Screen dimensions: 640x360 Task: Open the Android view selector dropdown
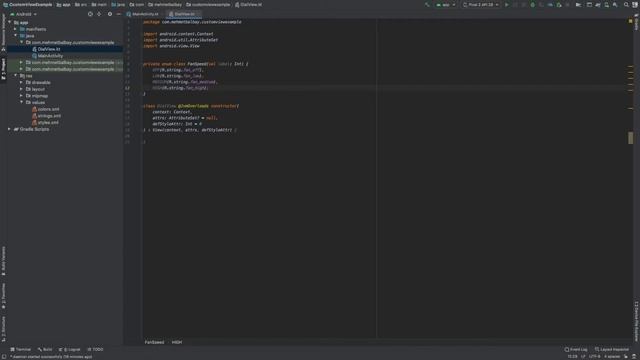23,14
